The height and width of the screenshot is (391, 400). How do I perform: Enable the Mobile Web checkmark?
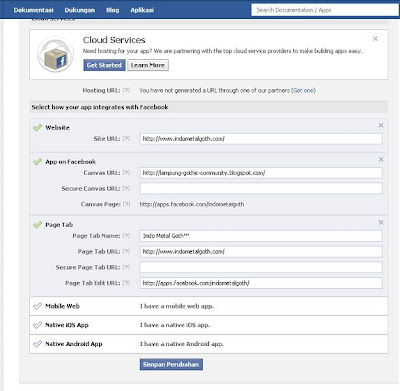click(38, 306)
